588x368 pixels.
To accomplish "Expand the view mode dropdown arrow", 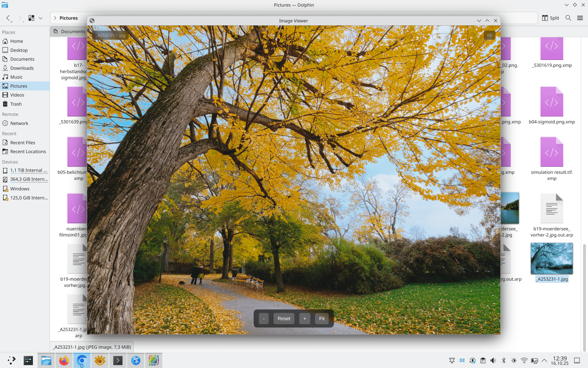I will pyautogui.click(x=40, y=18).
